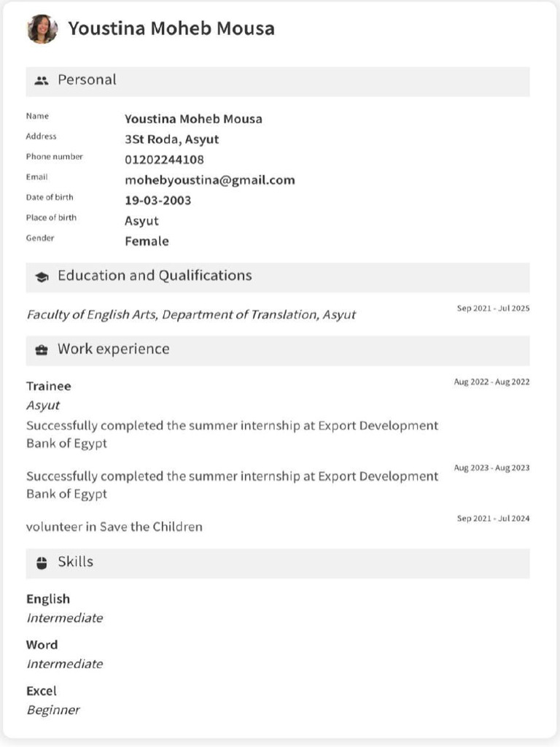Click the volunteer in Save the Children entry
This screenshot has width=560, height=747.
pyautogui.click(x=114, y=527)
